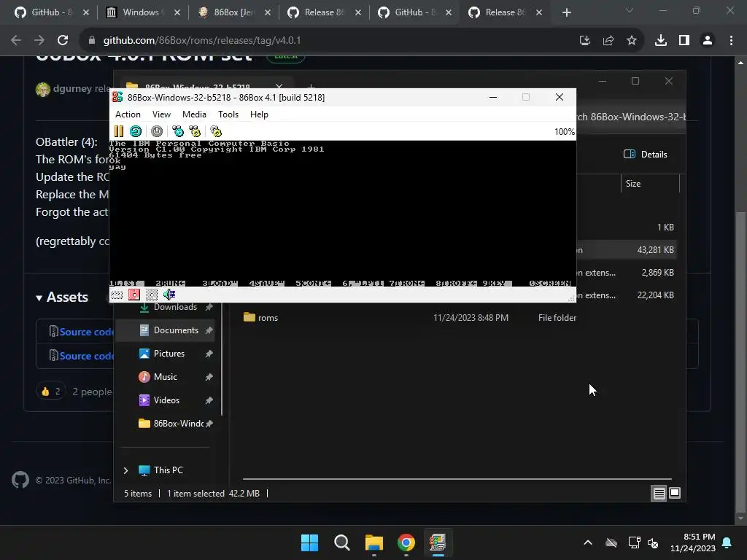Click the grey floppy drive status icon
The height and width of the screenshot is (560, 747).
pyautogui.click(x=152, y=295)
